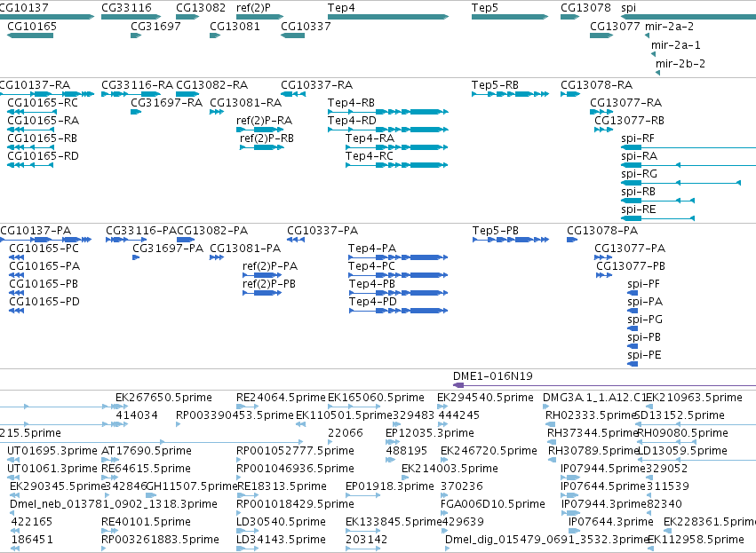Viewport: 756px width, 553px height.
Task: Click the Tep4 gene bar
Action: point(388,17)
